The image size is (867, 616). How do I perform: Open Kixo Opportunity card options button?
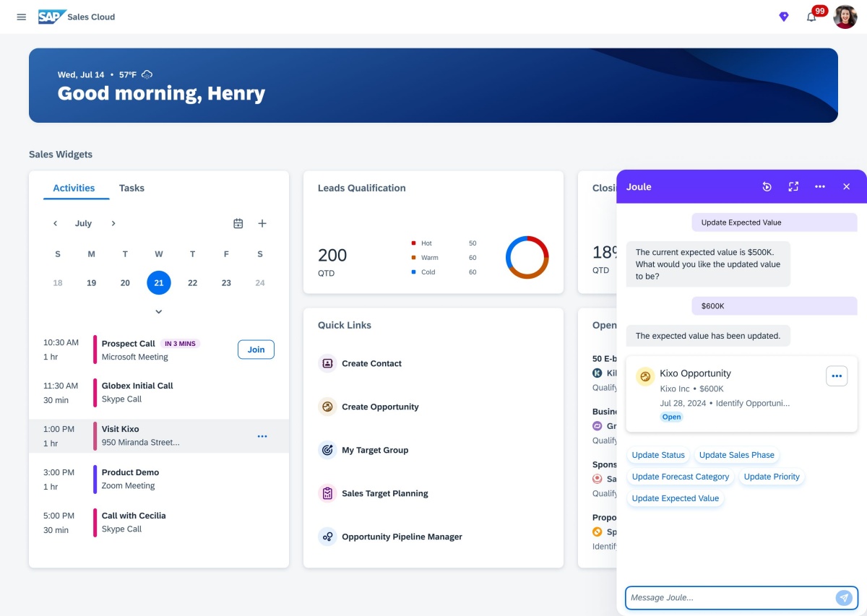[x=837, y=376]
